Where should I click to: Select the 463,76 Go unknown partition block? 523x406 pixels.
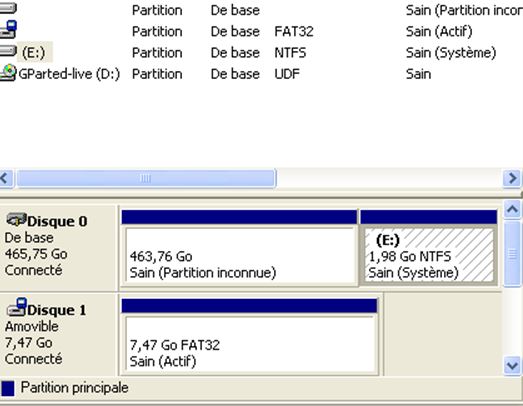pos(239,256)
